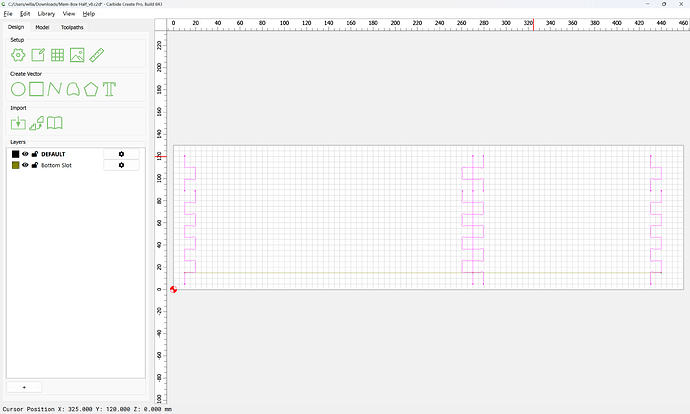The image size is (690, 414).
Task: Open the Edit menu
Action: point(25,14)
